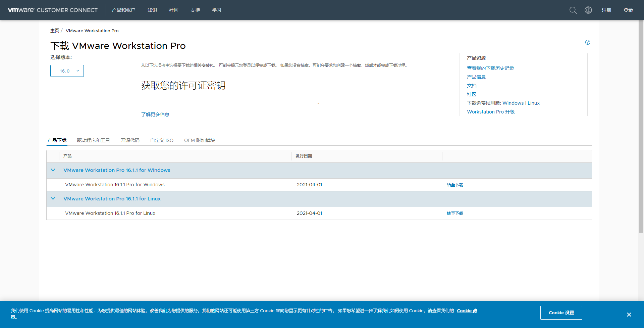The height and width of the screenshot is (328, 644).
Task: Open 支持 menu in header
Action: coord(195,10)
